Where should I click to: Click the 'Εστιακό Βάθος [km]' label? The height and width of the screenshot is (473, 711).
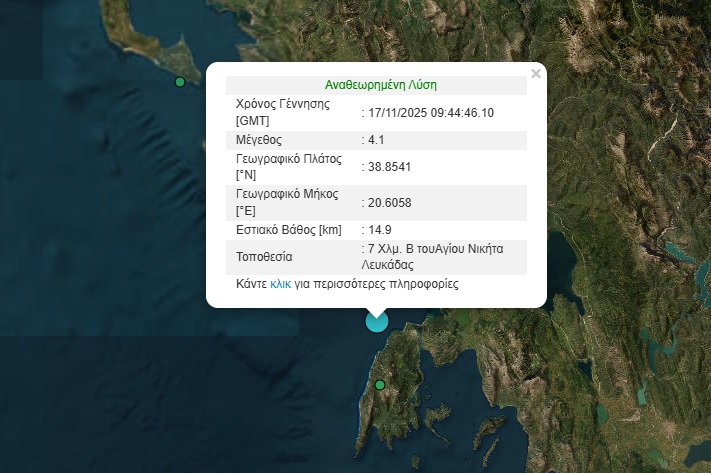point(288,230)
